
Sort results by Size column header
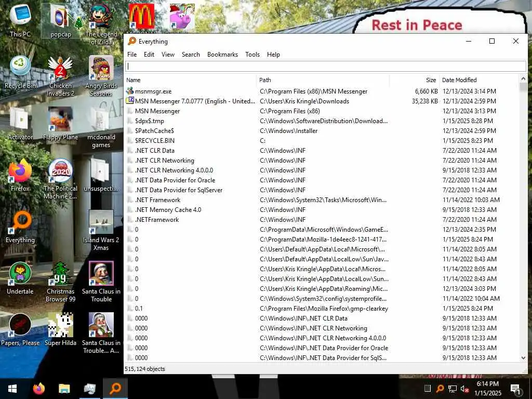(415, 80)
